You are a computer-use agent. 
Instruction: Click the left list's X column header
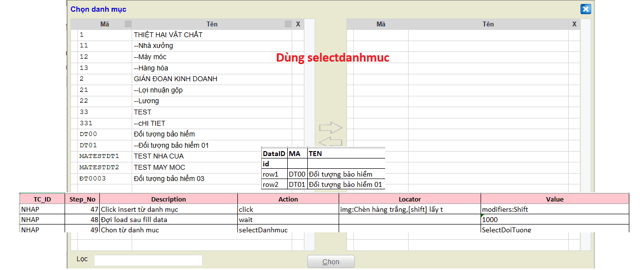tap(298, 24)
